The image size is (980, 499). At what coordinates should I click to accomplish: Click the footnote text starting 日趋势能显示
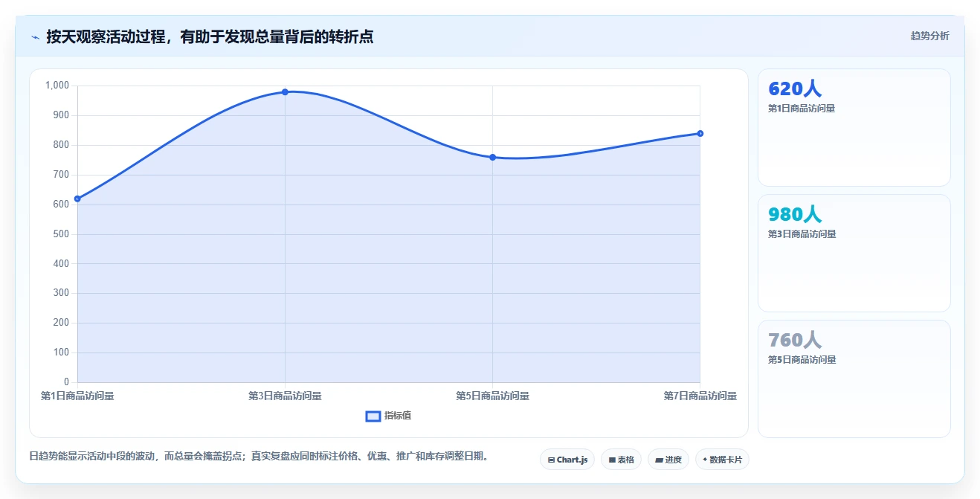pyautogui.click(x=260, y=457)
